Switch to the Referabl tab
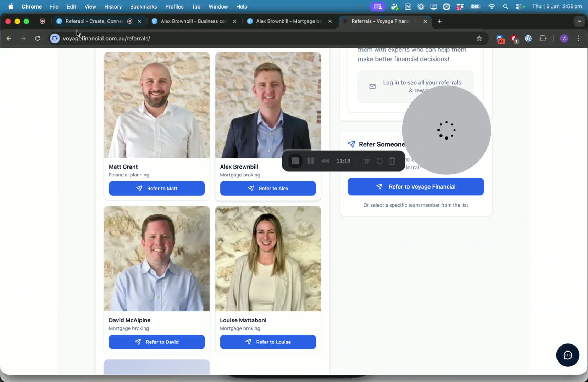The width and height of the screenshot is (588, 382). [94, 21]
